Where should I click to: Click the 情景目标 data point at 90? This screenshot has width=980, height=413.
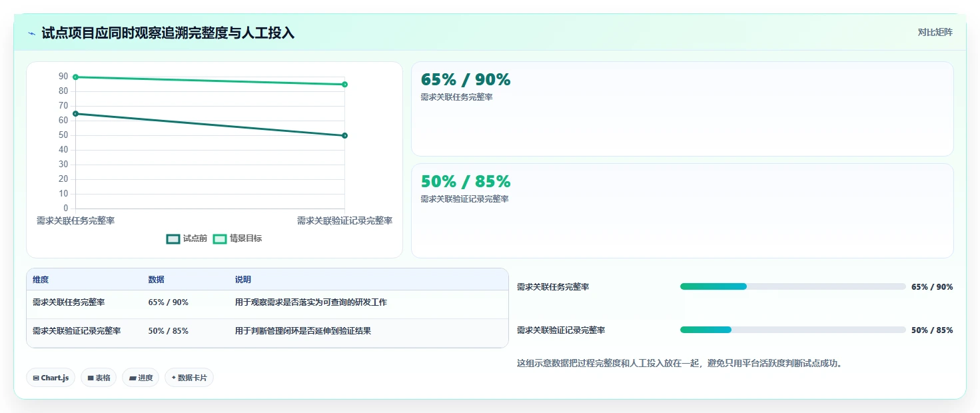[x=75, y=77]
